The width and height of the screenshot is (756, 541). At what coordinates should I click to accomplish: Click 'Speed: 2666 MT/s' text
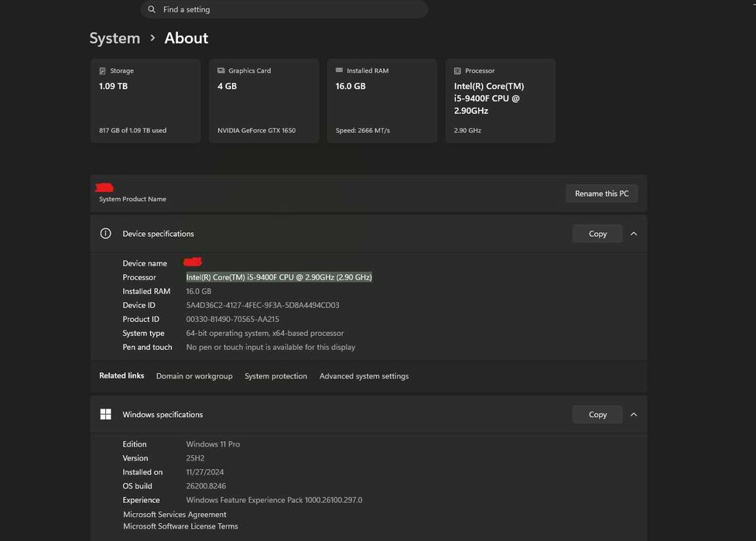(363, 130)
